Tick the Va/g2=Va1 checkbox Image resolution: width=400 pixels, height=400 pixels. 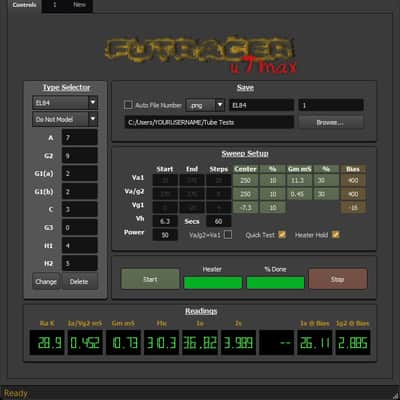tap(228, 235)
